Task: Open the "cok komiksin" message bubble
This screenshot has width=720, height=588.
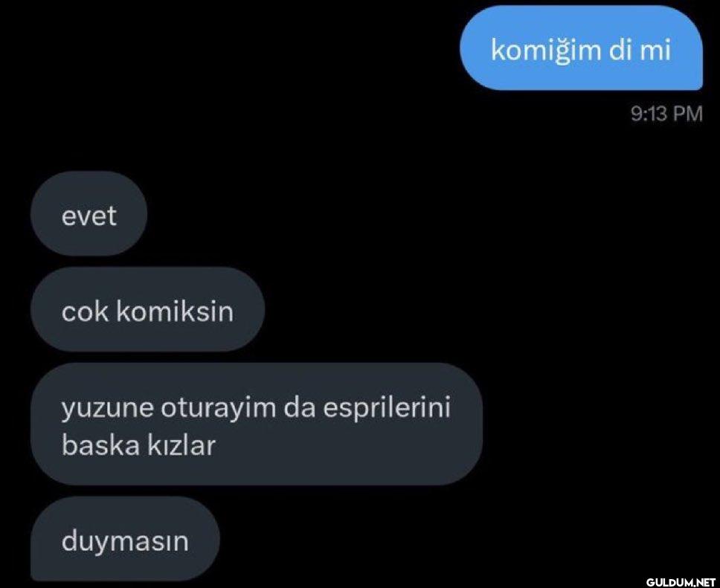Action: [147, 310]
